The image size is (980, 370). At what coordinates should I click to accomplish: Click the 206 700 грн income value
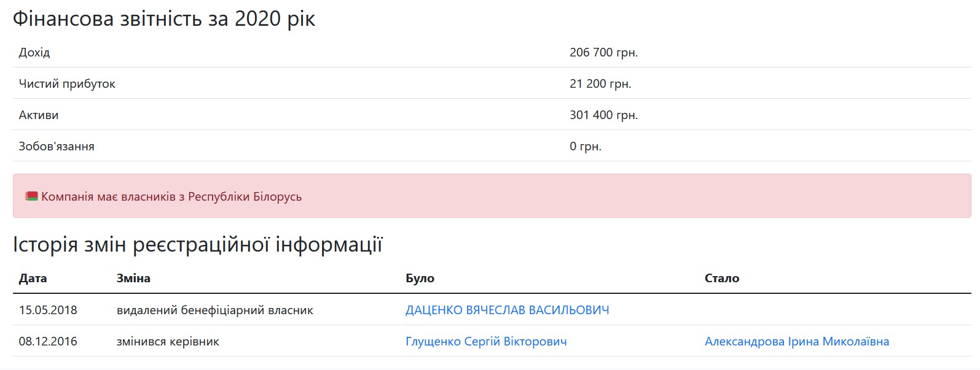605,52
